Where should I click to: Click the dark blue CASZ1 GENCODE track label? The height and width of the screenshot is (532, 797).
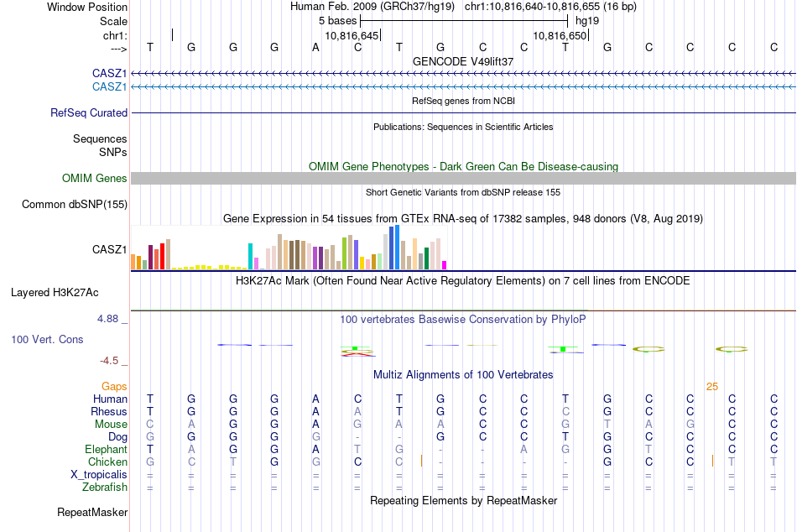pyautogui.click(x=109, y=73)
